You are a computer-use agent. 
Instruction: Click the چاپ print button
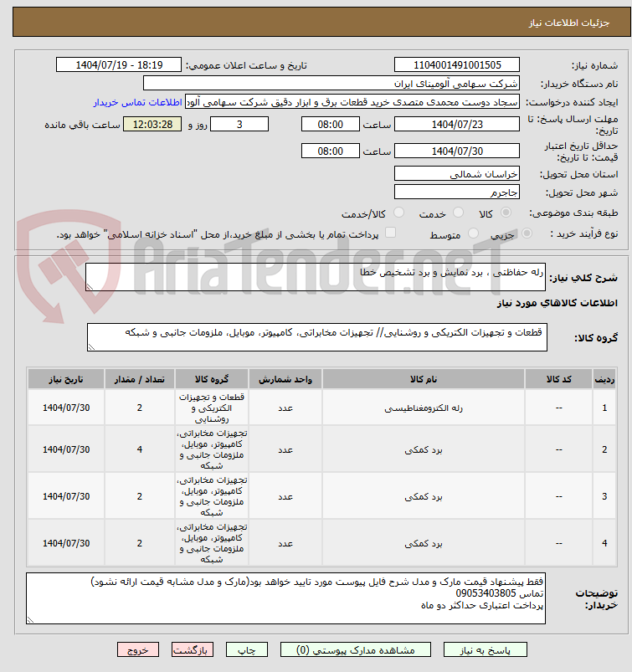coord(247,649)
